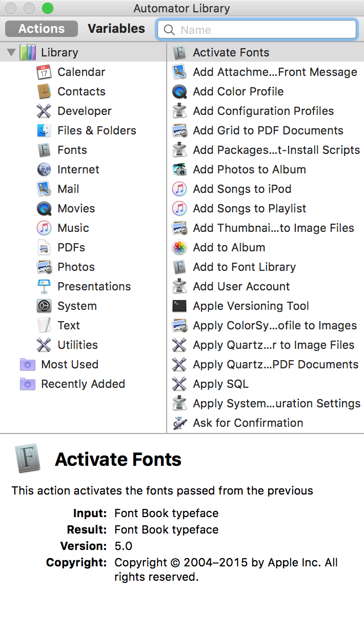
Task: Switch to the Variables tab
Action: 116,29
